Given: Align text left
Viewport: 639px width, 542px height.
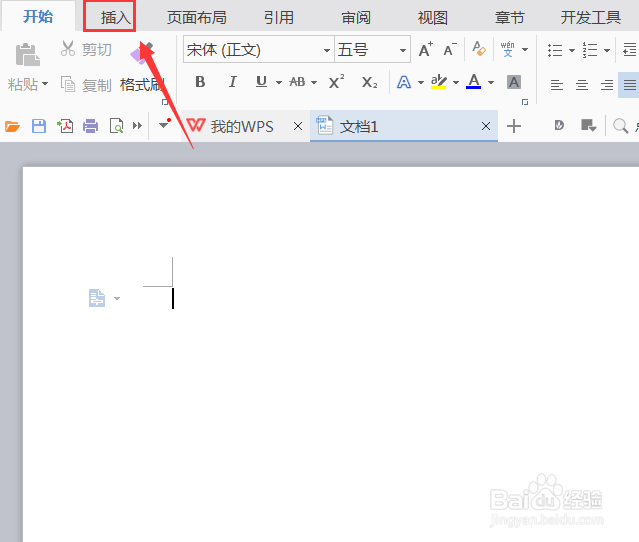Looking at the screenshot, I should click(x=557, y=85).
